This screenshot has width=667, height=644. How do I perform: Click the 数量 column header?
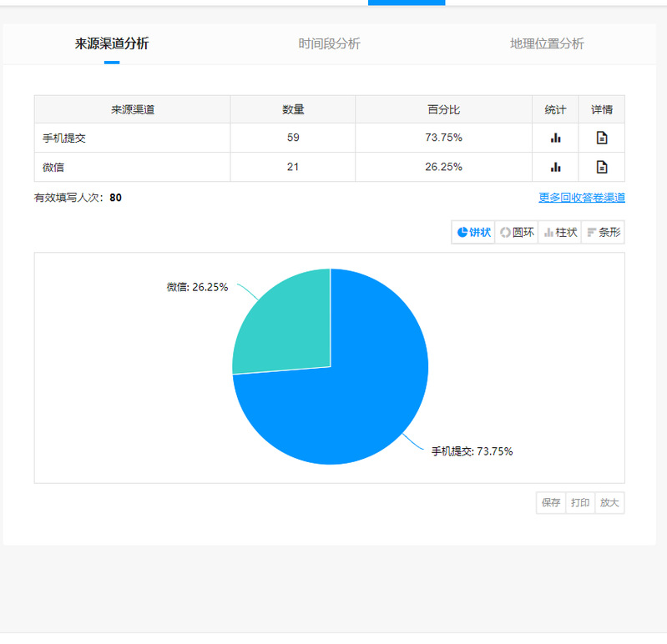coord(293,109)
